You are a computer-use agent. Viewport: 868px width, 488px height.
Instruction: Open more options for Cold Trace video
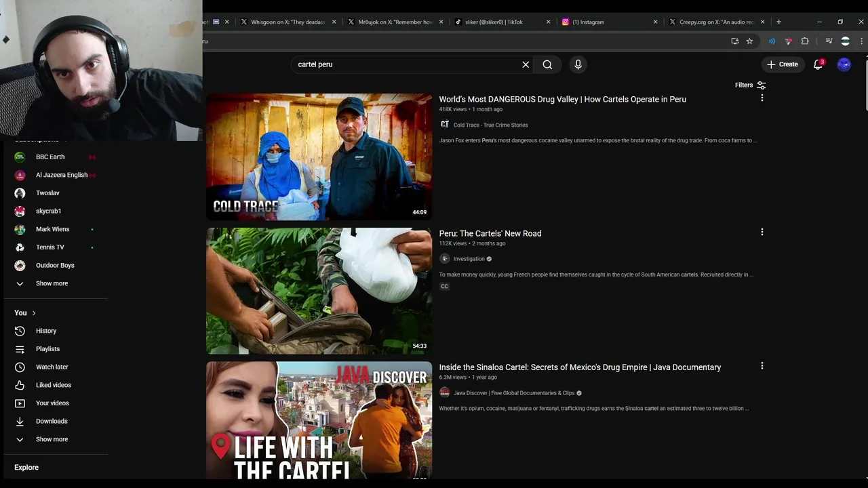coord(762,98)
